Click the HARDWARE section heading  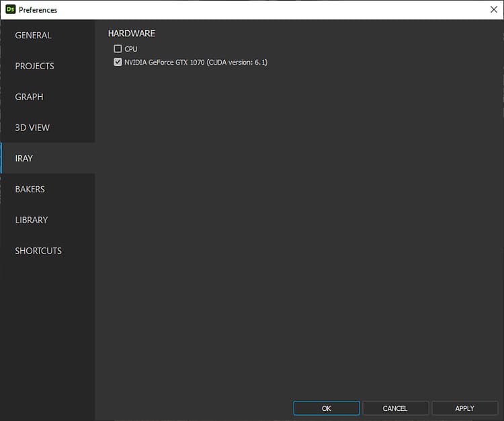tap(132, 34)
